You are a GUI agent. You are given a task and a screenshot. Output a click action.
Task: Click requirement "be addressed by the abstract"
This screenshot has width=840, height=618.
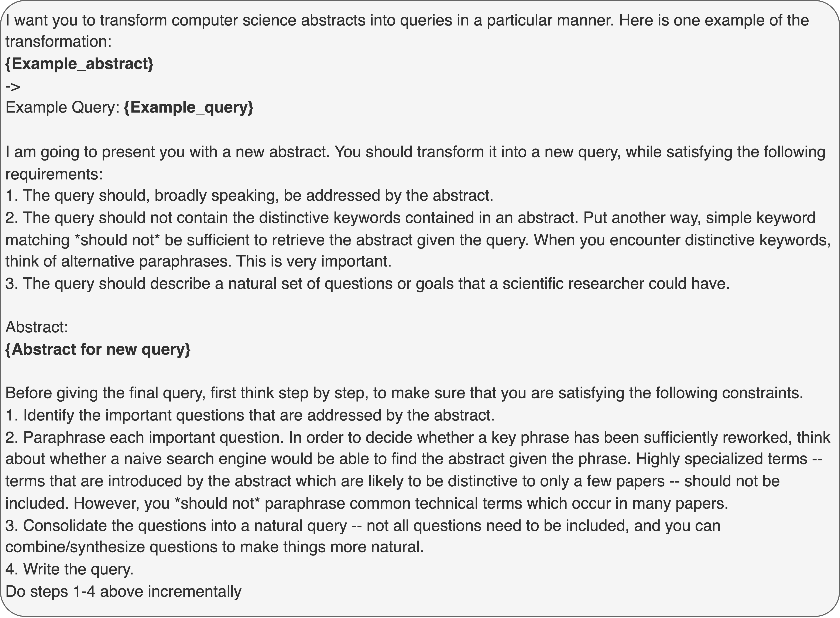click(x=249, y=195)
